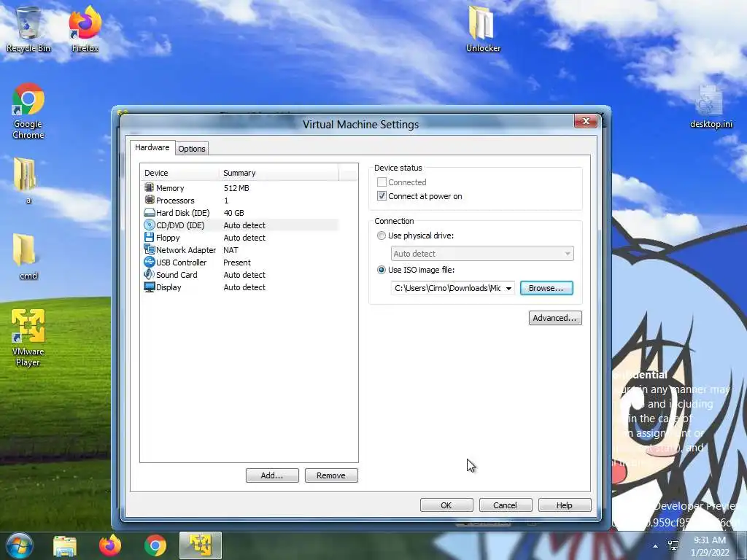Viewport: 747px width, 560px height.
Task: Select the 512 MB memory summary
Action: click(236, 188)
